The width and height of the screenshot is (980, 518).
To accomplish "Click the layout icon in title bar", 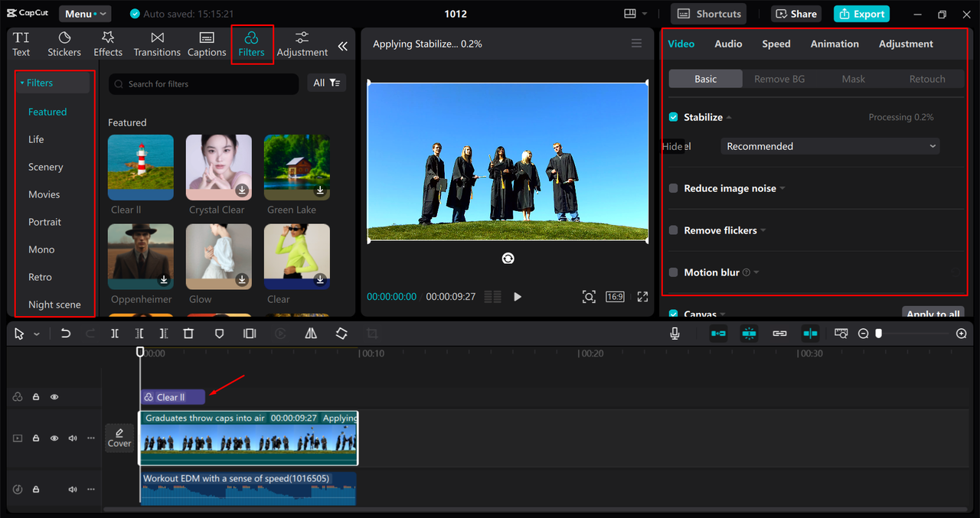I will (x=630, y=14).
